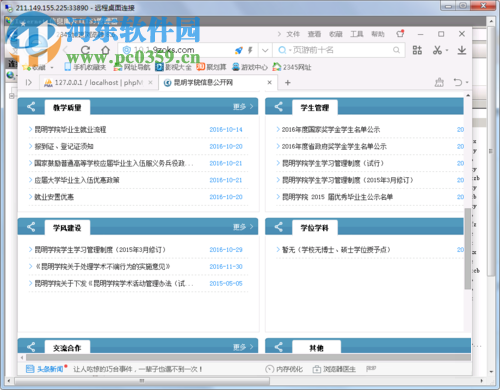Open 暂无(学校无博士、硕士学位授予点) entry
Screen dimensions: 500x390
point(336,250)
